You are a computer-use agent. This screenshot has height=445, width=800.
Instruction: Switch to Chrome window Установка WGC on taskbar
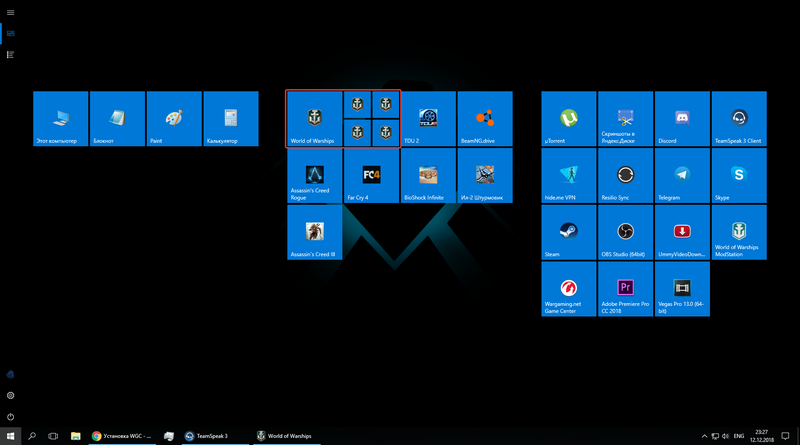[x=122, y=436]
